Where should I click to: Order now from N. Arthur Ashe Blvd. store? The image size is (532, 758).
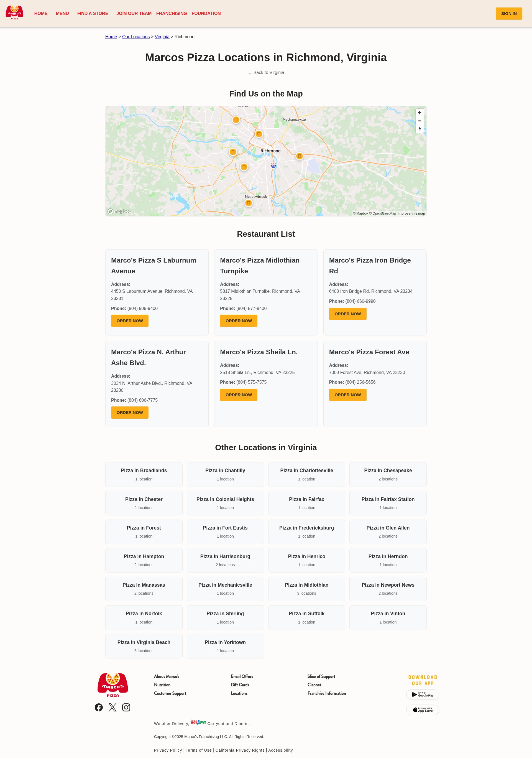(x=130, y=413)
